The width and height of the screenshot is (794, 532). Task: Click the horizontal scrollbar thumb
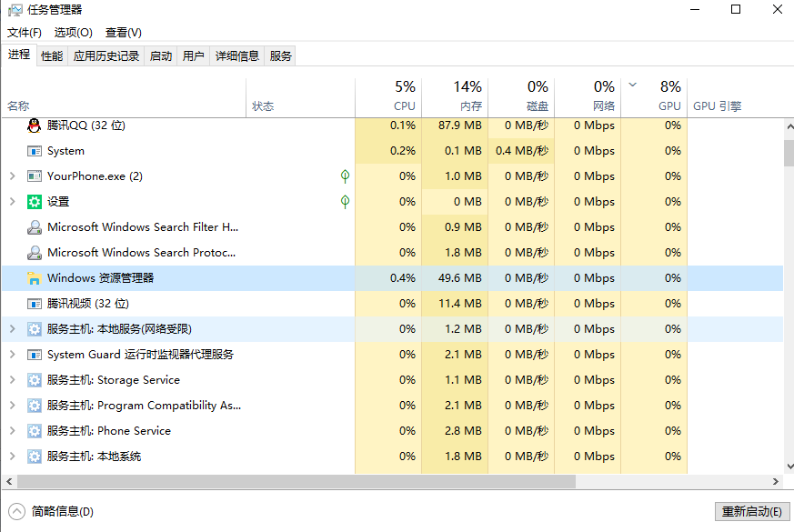tap(296, 482)
